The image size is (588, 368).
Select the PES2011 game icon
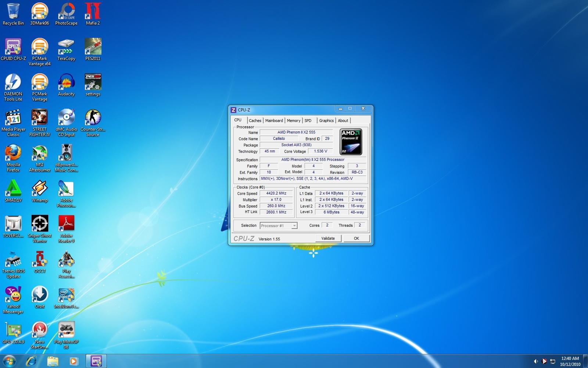pyautogui.click(x=93, y=49)
